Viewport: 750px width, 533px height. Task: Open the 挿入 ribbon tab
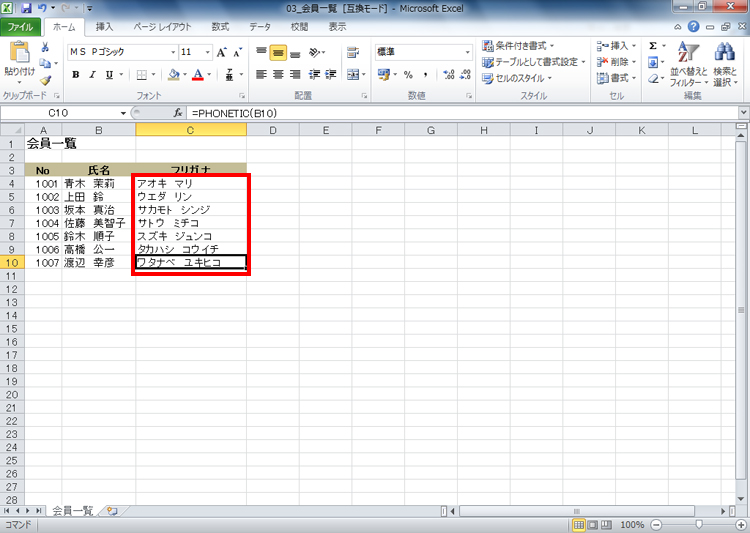[104, 27]
